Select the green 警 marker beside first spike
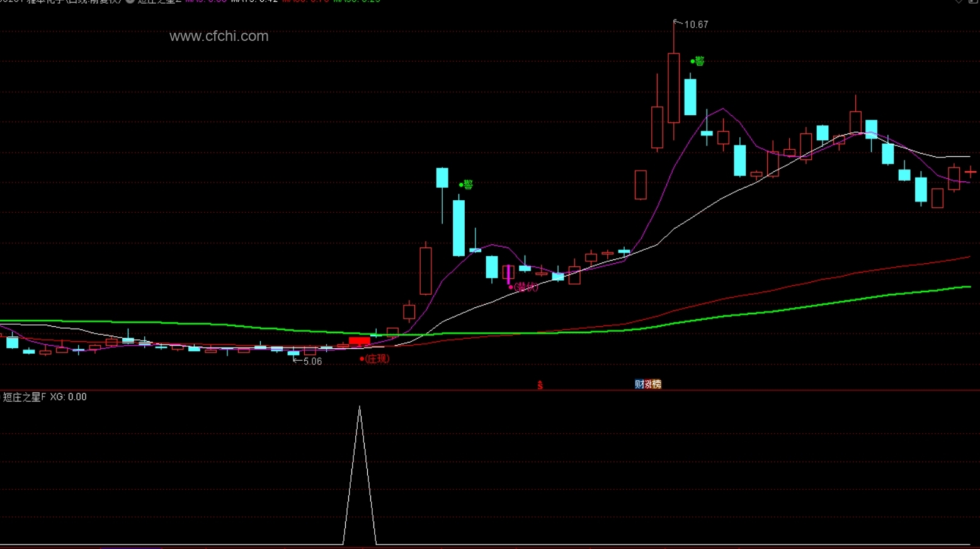The image size is (980, 549). pos(466,184)
